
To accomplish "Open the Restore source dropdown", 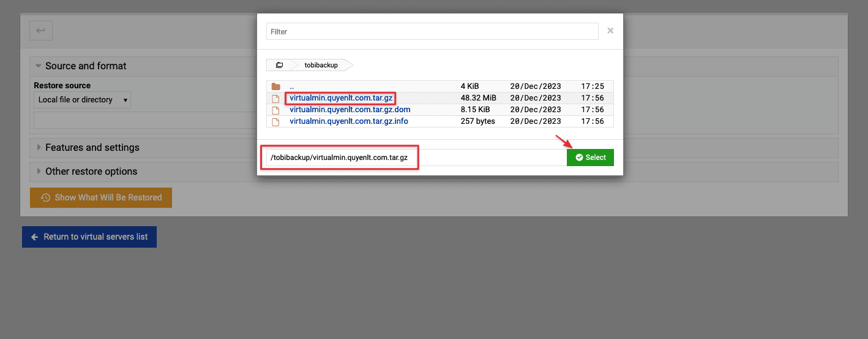I will (x=81, y=100).
